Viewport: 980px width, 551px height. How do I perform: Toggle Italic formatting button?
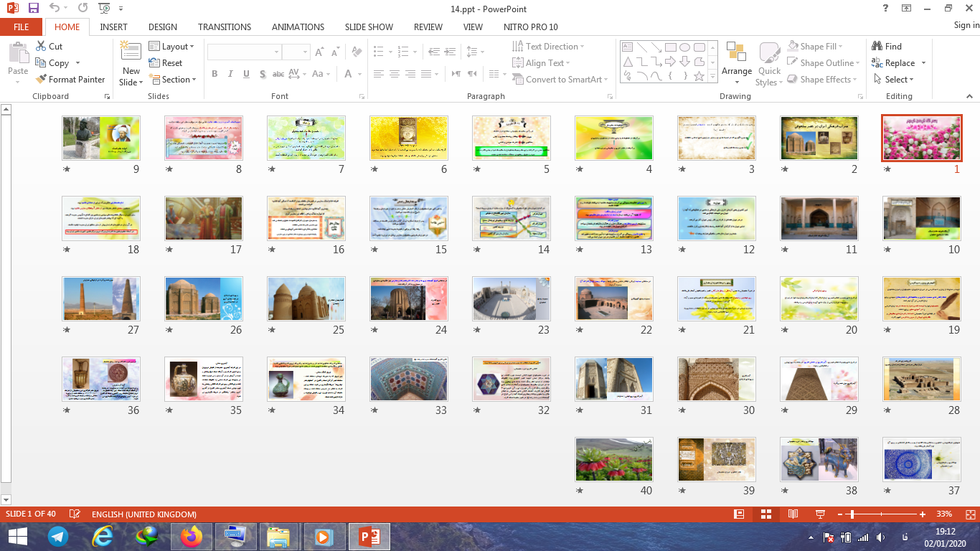[x=230, y=74]
